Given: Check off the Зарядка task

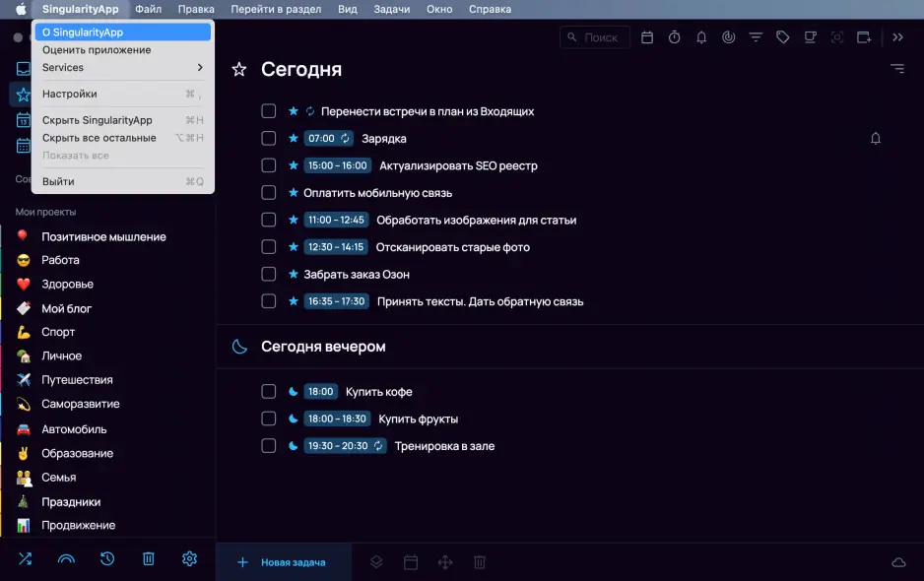Looking at the screenshot, I should 268,138.
